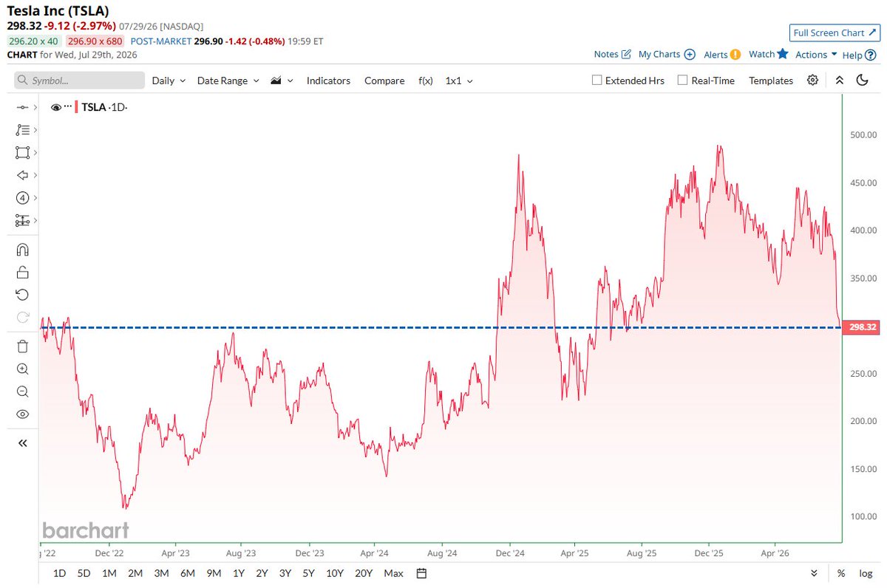Expand line tool submenu arrow
The height and width of the screenshot is (588, 887).
click(x=35, y=107)
